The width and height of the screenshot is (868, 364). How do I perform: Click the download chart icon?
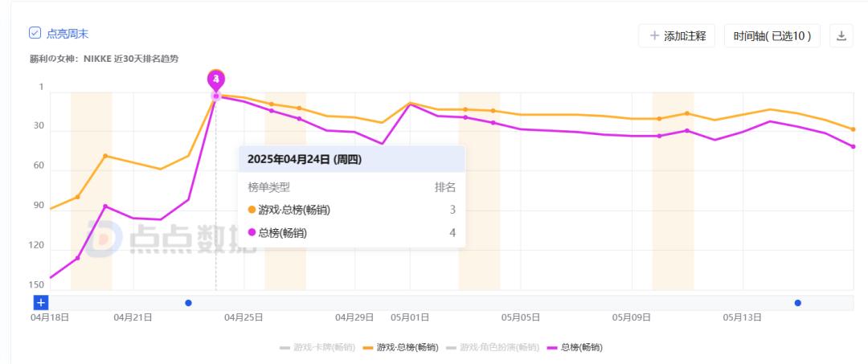pos(841,36)
